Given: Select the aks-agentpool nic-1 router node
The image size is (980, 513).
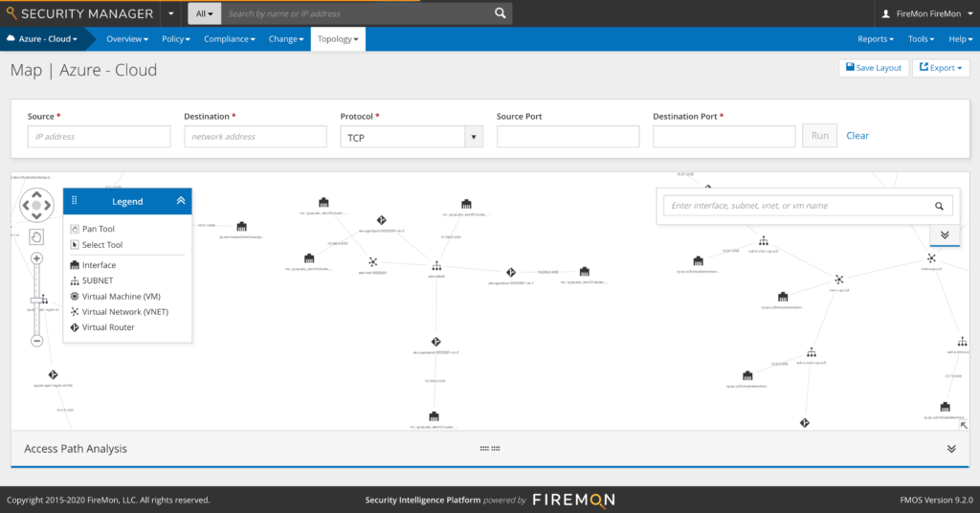Looking at the screenshot, I should [x=511, y=273].
